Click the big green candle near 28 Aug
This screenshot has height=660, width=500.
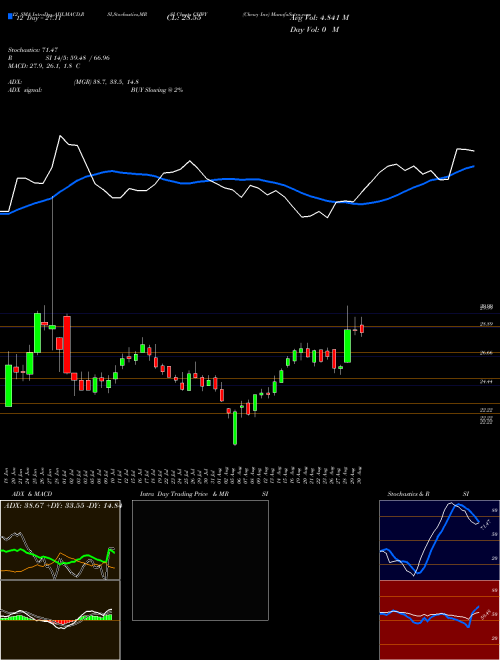[x=347, y=346]
